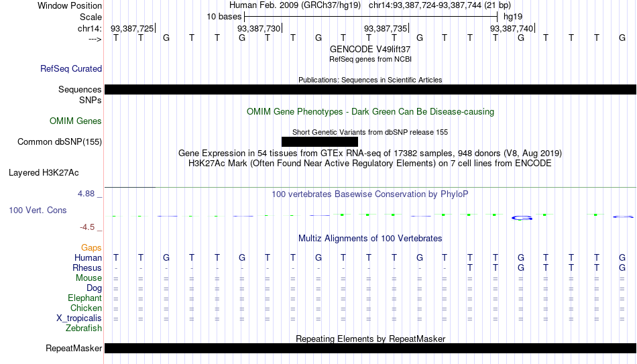Click the sequence direction arrow --->
This screenshot has height=364, width=637.
point(95,39)
